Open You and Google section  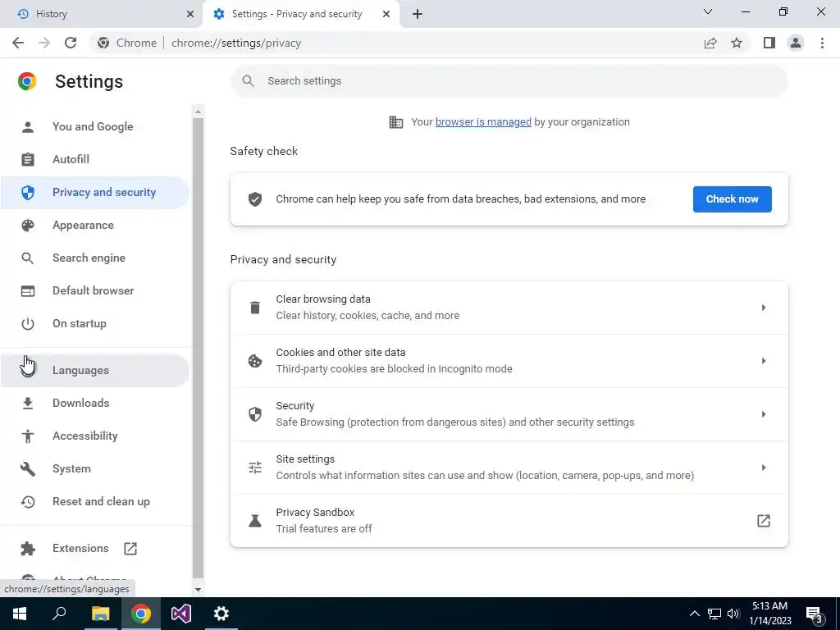click(x=94, y=127)
